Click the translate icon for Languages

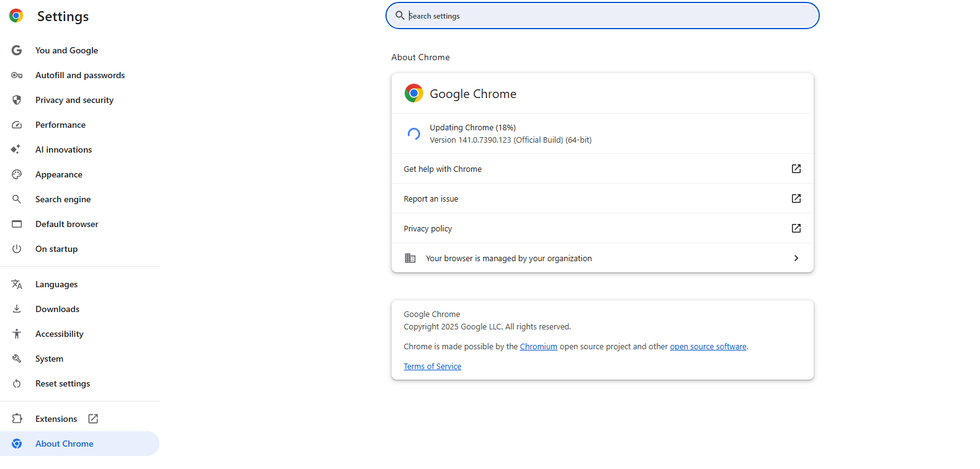pos(17,284)
